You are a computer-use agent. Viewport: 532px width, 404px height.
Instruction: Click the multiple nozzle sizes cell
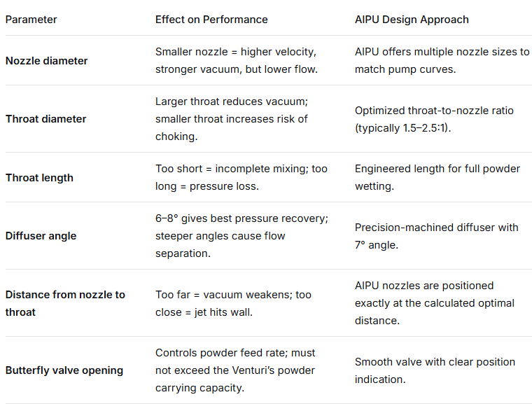pyautogui.click(x=442, y=61)
